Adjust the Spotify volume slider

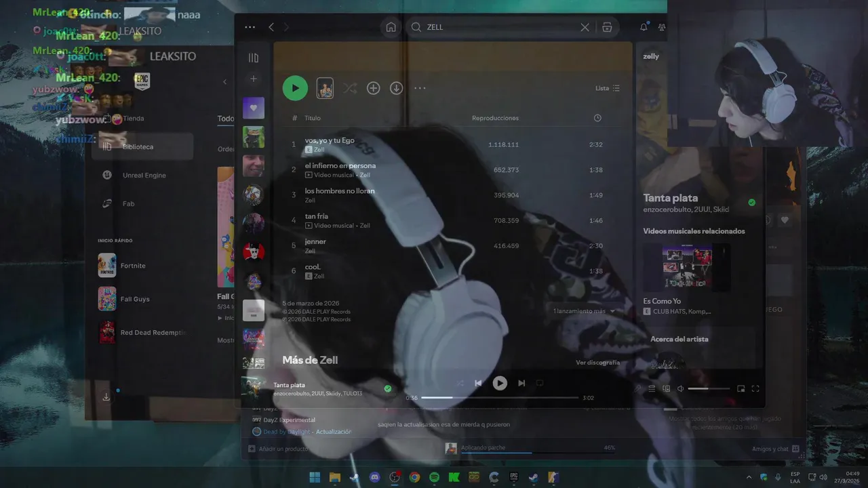[x=709, y=388]
